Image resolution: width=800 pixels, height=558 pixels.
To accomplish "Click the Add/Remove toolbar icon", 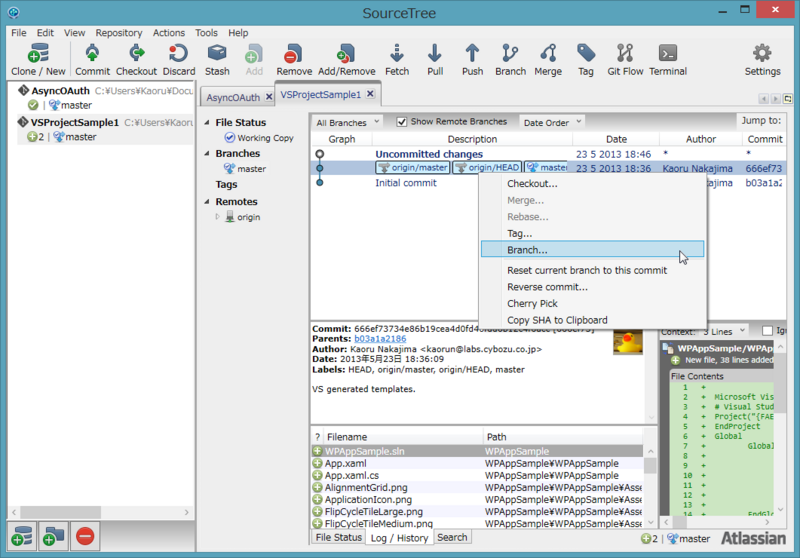I will [346, 60].
